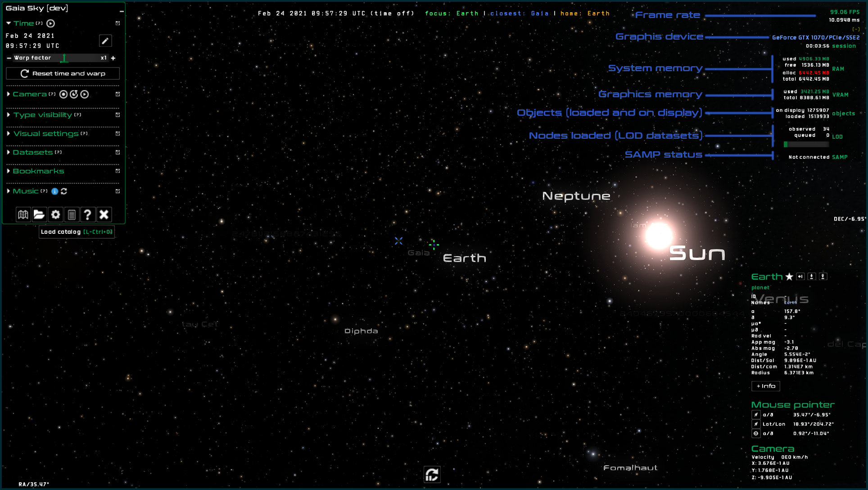868x490 pixels.
Task: Open the log window notepad icon
Action: (x=72, y=214)
